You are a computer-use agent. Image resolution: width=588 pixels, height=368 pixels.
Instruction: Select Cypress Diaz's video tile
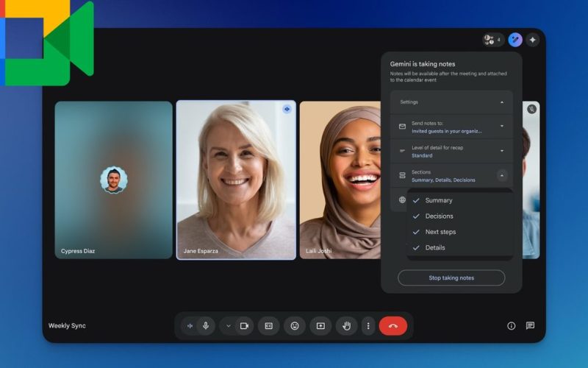[x=114, y=180]
